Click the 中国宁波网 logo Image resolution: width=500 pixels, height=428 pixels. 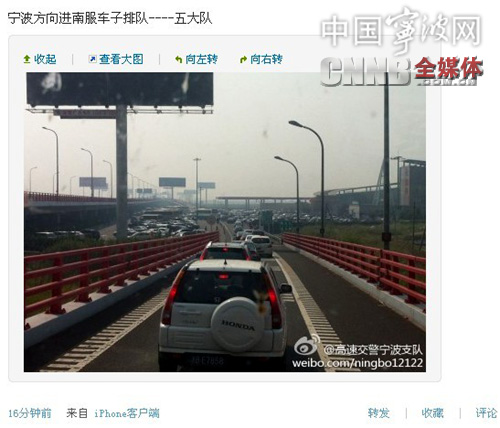coord(402,30)
